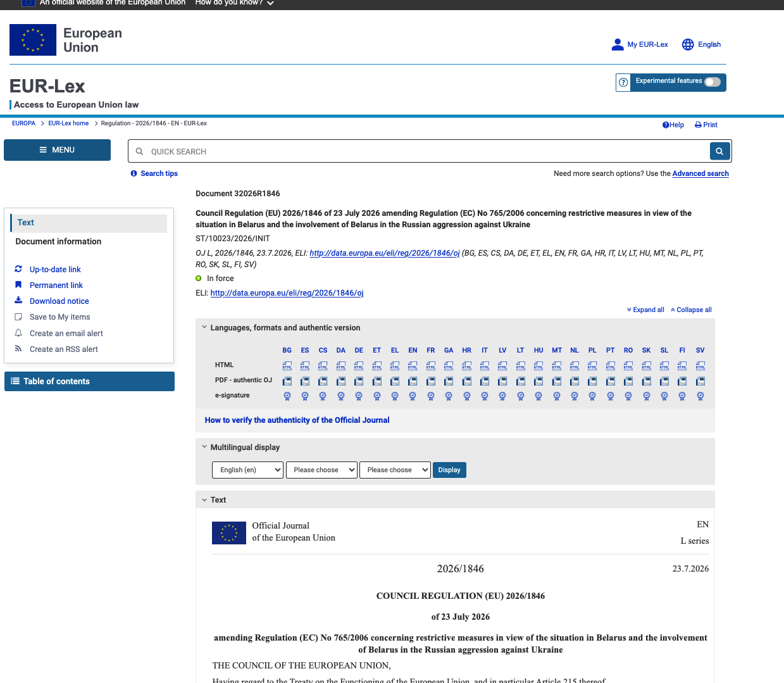Click Save to My items
The image size is (784, 683).
[x=59, y=316]
